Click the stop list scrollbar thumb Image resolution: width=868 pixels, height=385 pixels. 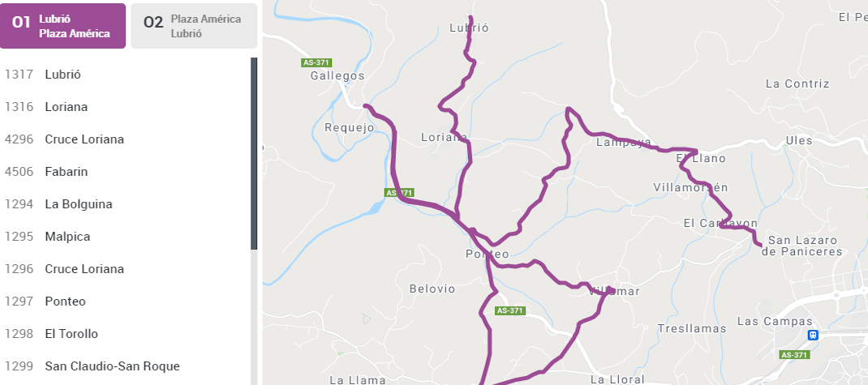pos(254,153)
